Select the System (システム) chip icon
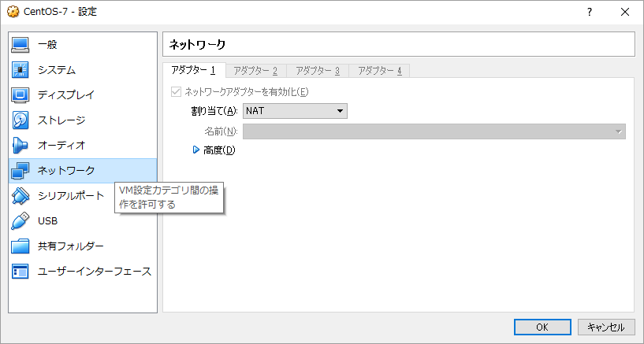644x344 pixels. coord(20,70)
